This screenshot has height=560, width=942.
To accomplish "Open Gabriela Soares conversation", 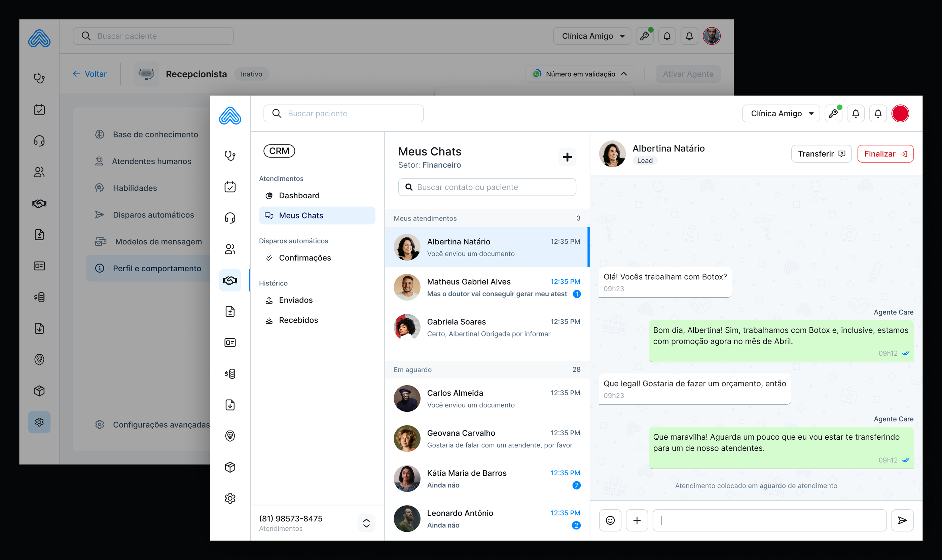I will (x=487, y=327).
